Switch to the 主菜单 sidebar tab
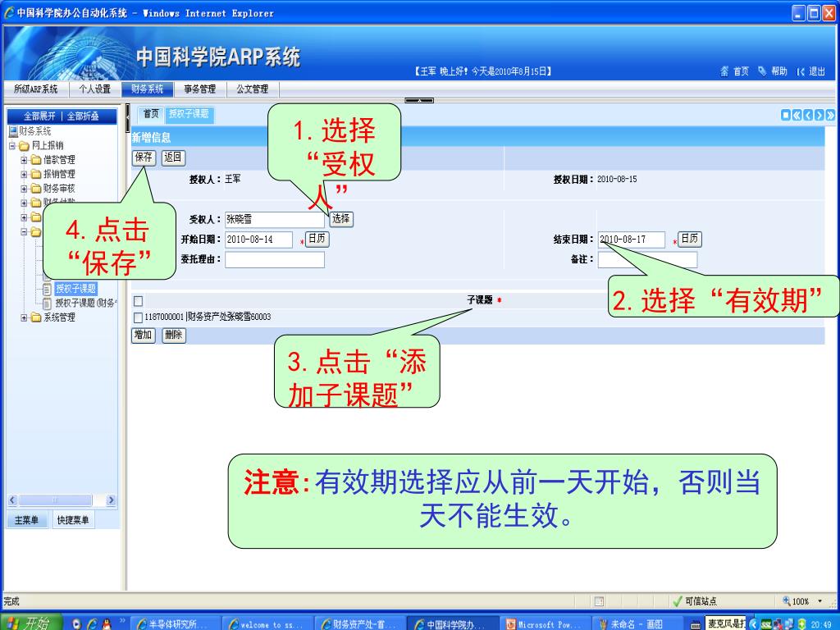 click(x=27, y=520)
